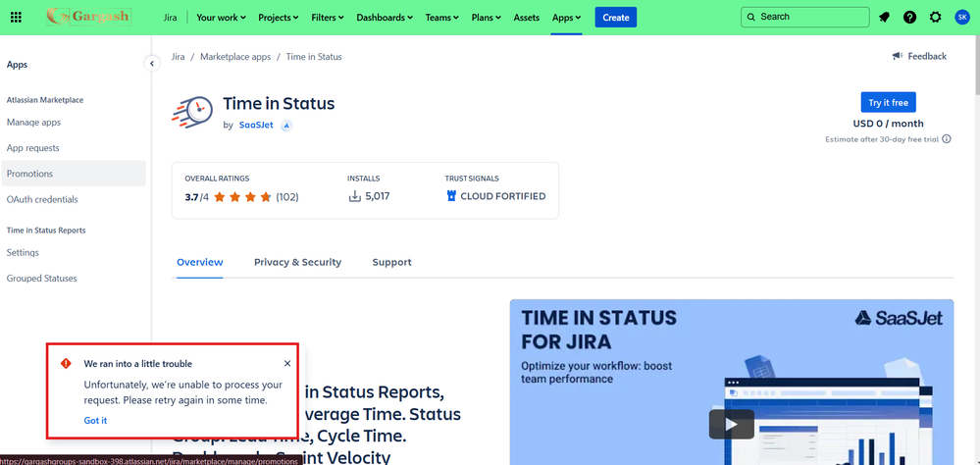Viewport: 980px width, 465px height.
Task: Click the (102) reviews count
Action: [287, 197]
